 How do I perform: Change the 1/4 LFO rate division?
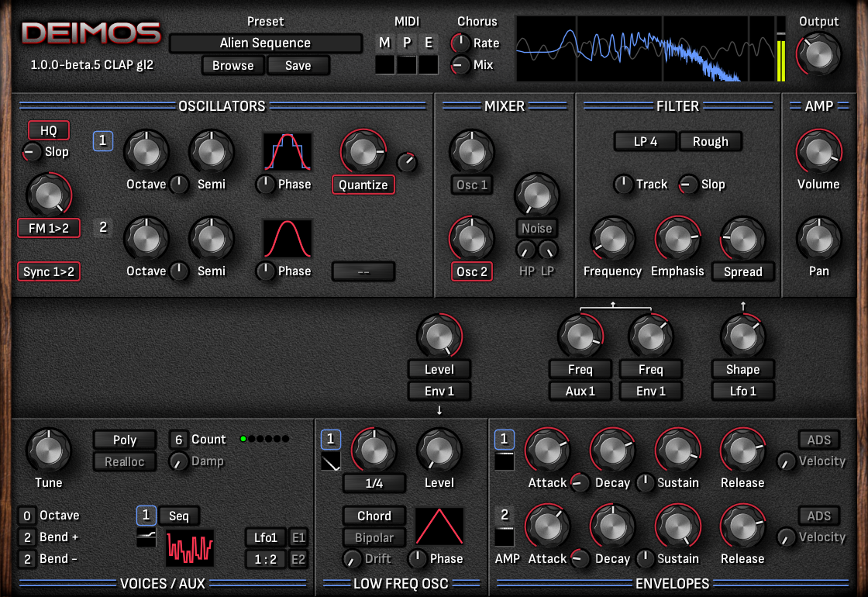point(374,483)
